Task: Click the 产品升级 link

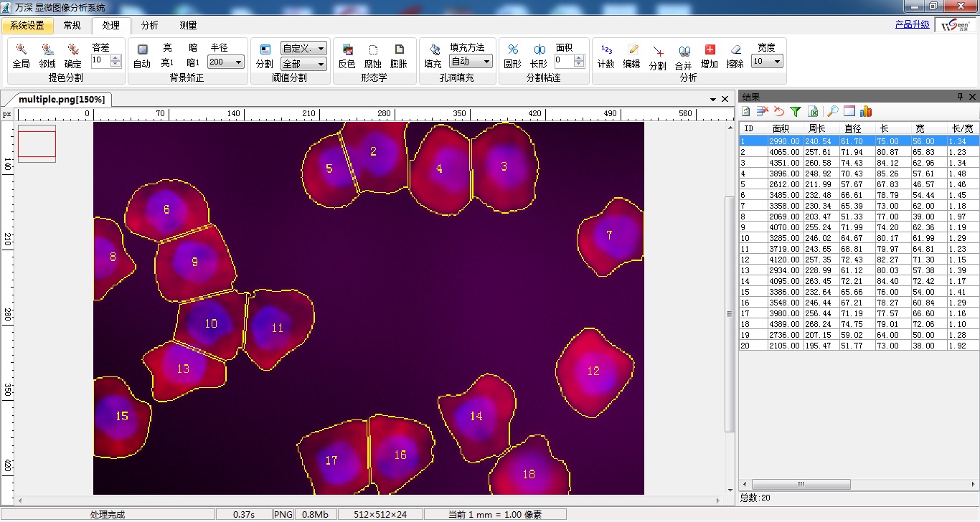Action: click(913, 24)
